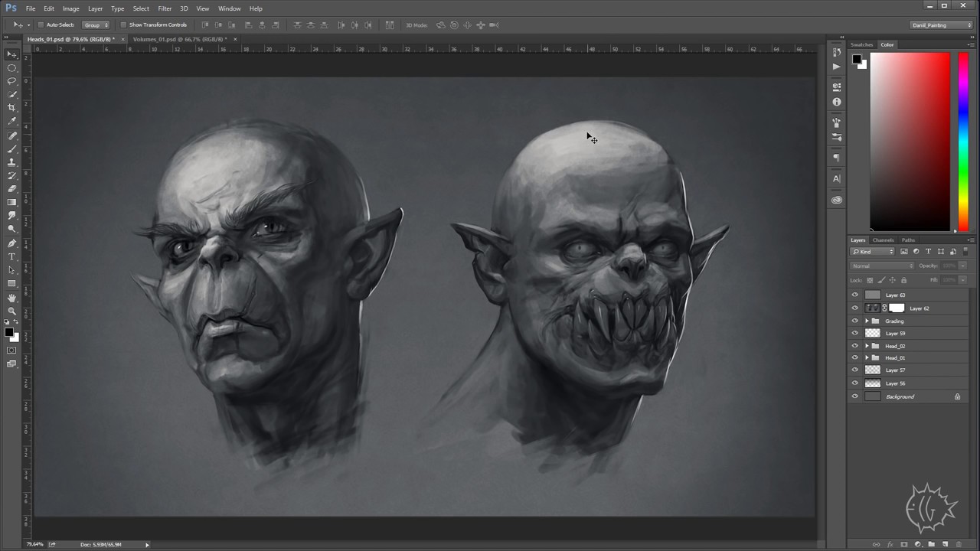Switch to the Channels tab
This screenshot has height=551, width=980.
[883, 240]
